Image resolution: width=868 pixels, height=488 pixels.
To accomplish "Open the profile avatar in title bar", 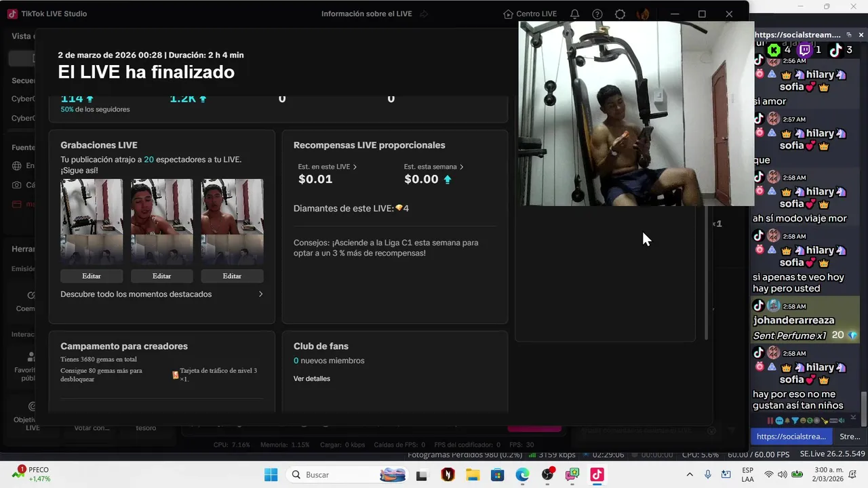I will tap(643, 14).
